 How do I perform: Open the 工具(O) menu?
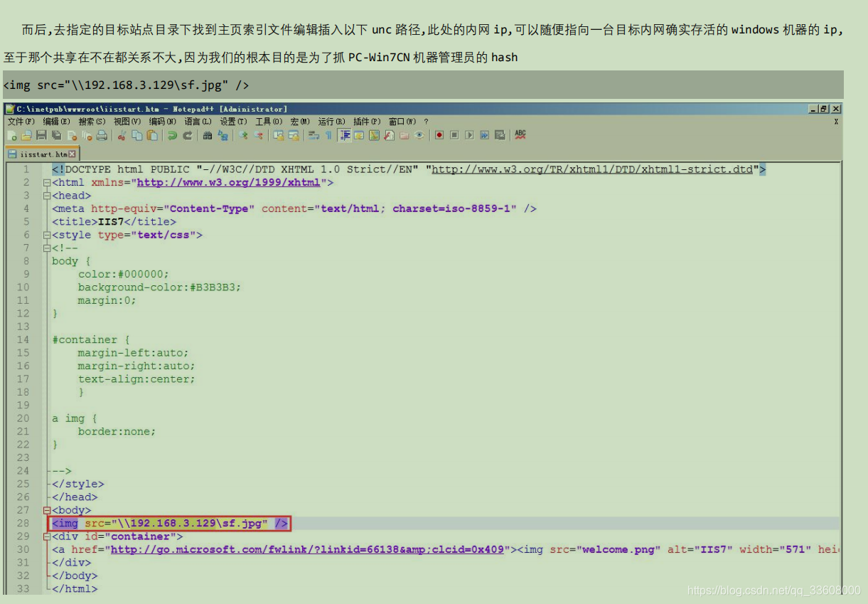point(269,122)
